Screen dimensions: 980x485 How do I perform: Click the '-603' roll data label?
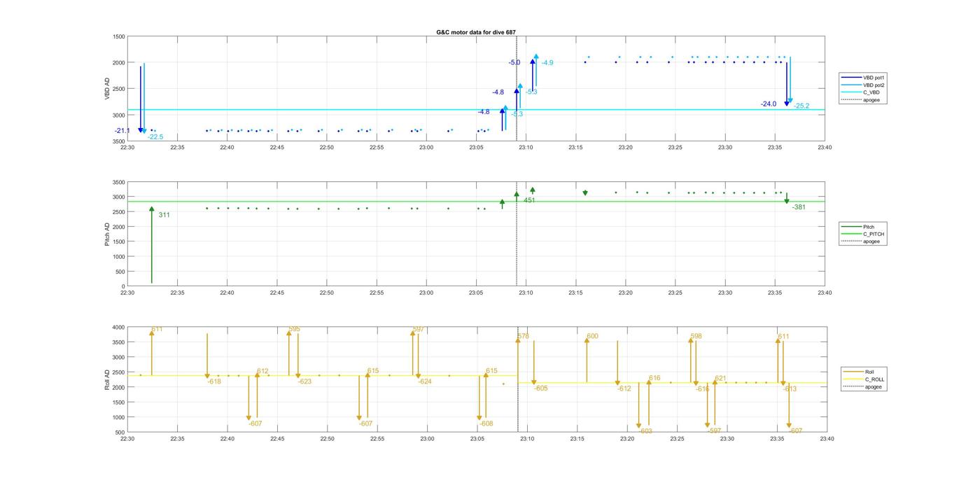point(645,431)
